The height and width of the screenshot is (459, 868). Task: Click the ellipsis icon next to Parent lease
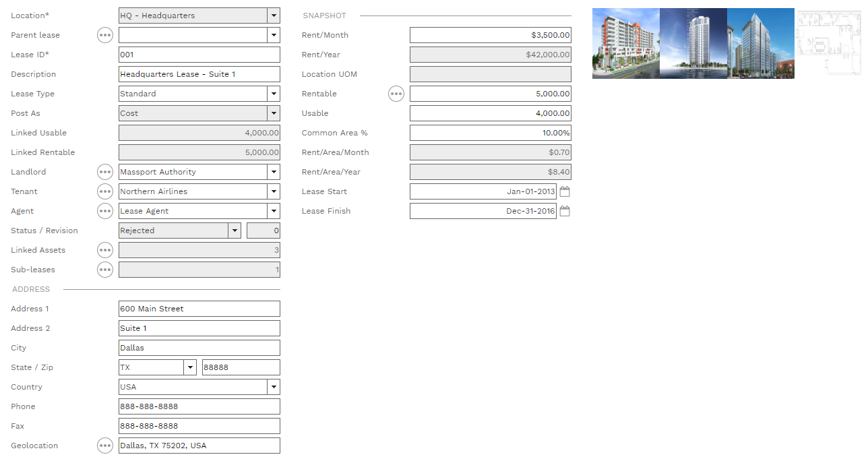(105, 35)
